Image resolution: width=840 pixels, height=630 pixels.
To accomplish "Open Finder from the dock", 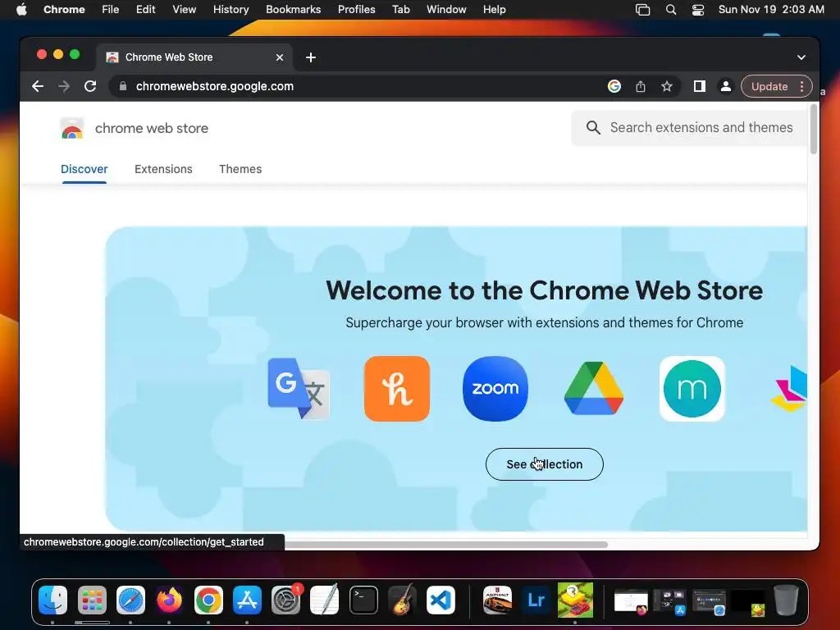I will [x=53, y=600].
